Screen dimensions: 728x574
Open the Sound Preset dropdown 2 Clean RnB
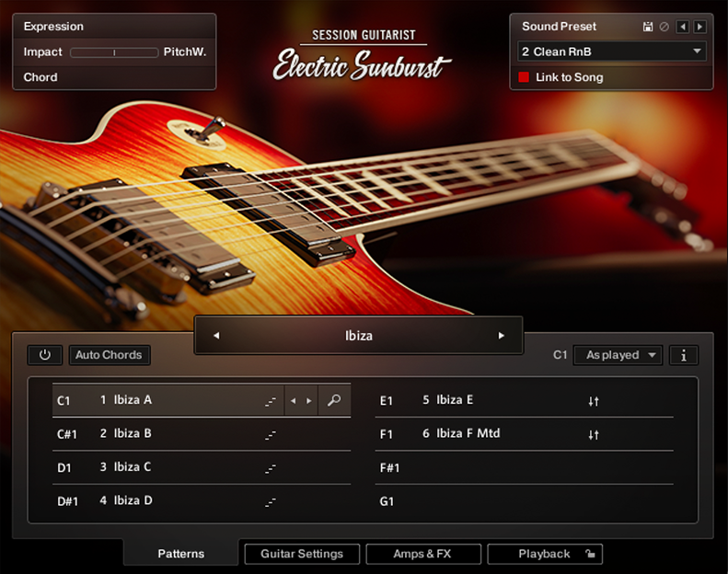tap(611, 52)
